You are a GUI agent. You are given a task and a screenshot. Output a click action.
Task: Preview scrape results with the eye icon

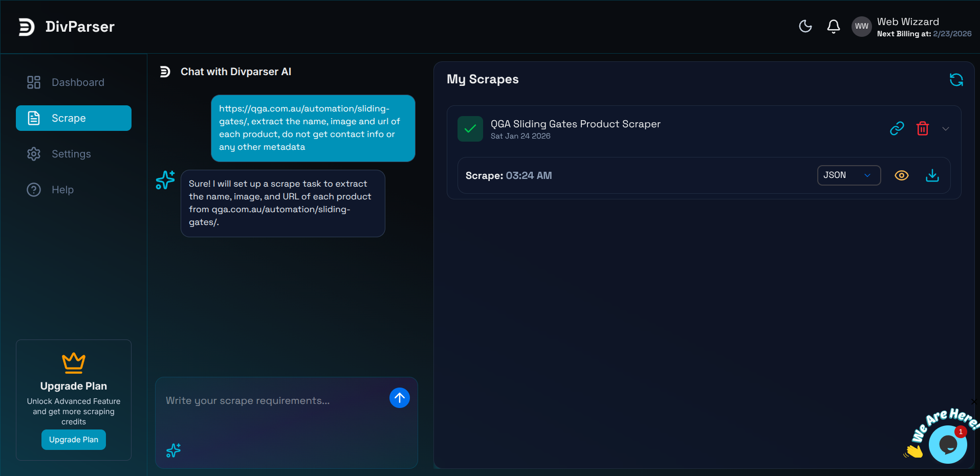(x=901, y=175)
